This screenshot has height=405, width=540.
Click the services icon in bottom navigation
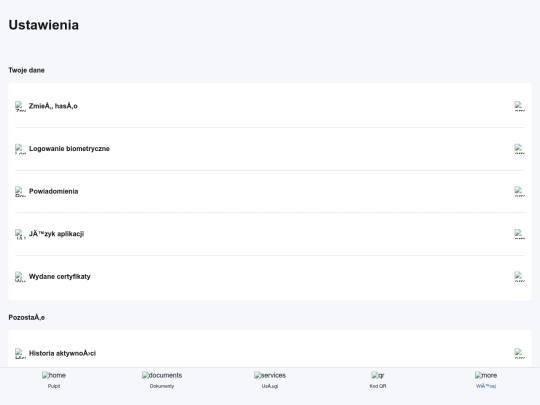pos(270,375)
